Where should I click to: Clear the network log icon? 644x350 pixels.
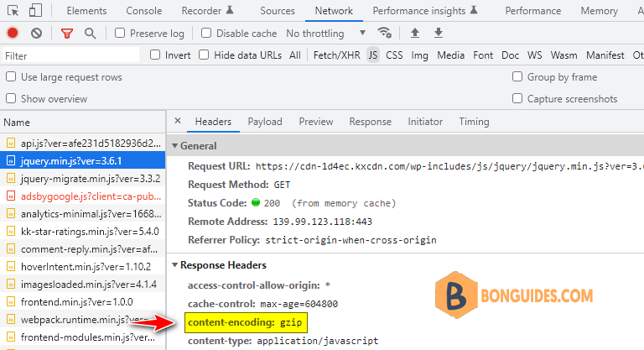pyautogui.click(x=37, y=33)
